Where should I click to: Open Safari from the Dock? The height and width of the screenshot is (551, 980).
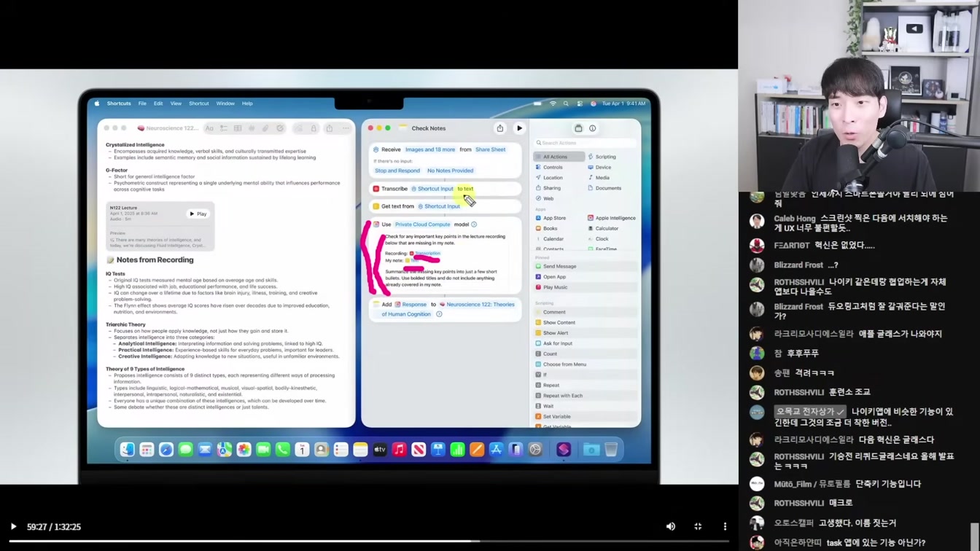pyautogui.click(x=166, y=450)
